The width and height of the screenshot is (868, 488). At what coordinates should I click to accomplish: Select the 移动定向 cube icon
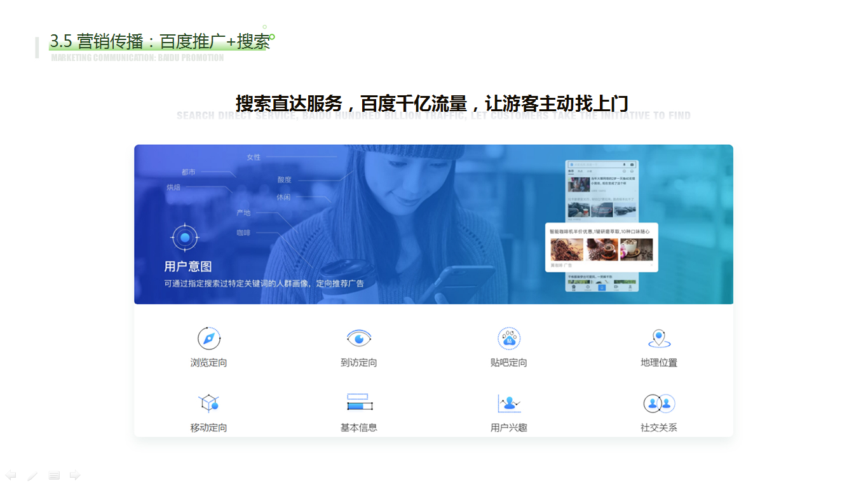pyautogui.click(x=208, y=403)
